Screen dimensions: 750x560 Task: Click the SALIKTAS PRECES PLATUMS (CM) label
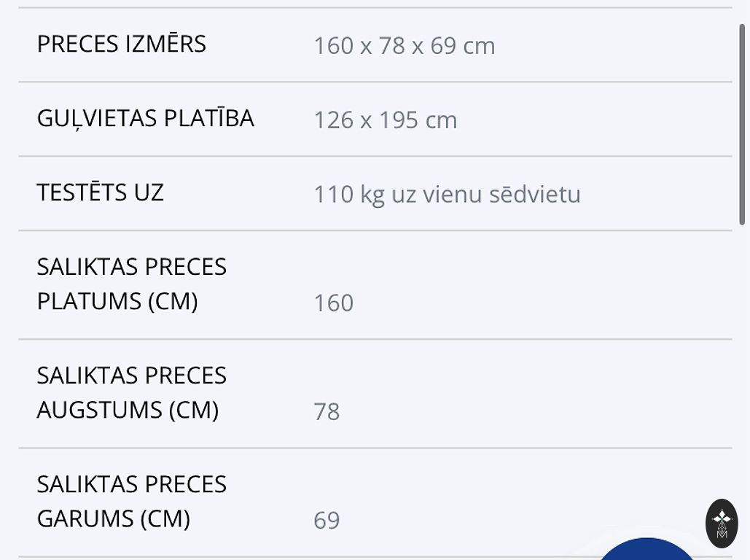(x=131, y=284)
